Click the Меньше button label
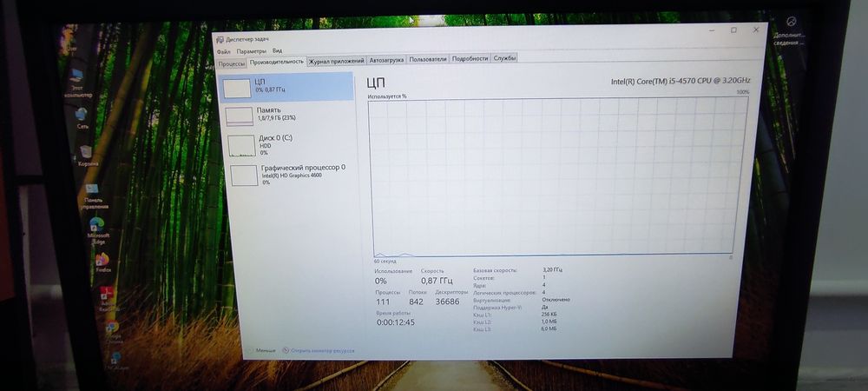Viewport: 868px width, 391px height. pyautogui.click(x=266, y=350)
